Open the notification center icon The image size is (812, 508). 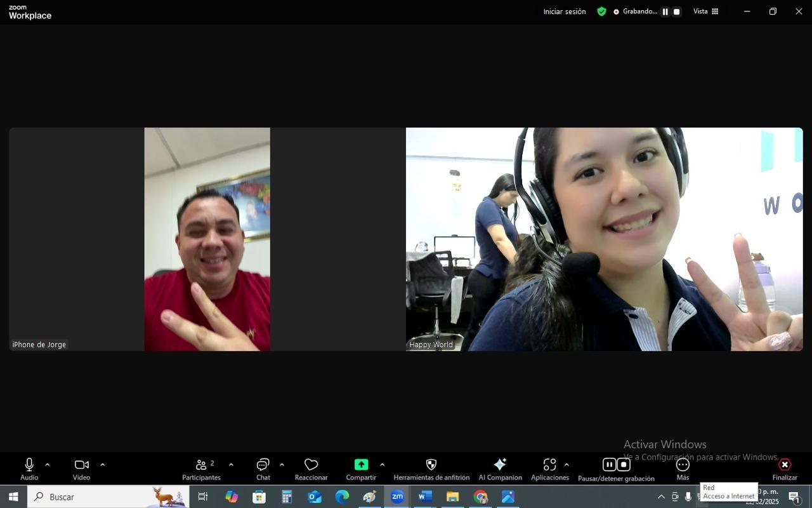coord(794,497)
